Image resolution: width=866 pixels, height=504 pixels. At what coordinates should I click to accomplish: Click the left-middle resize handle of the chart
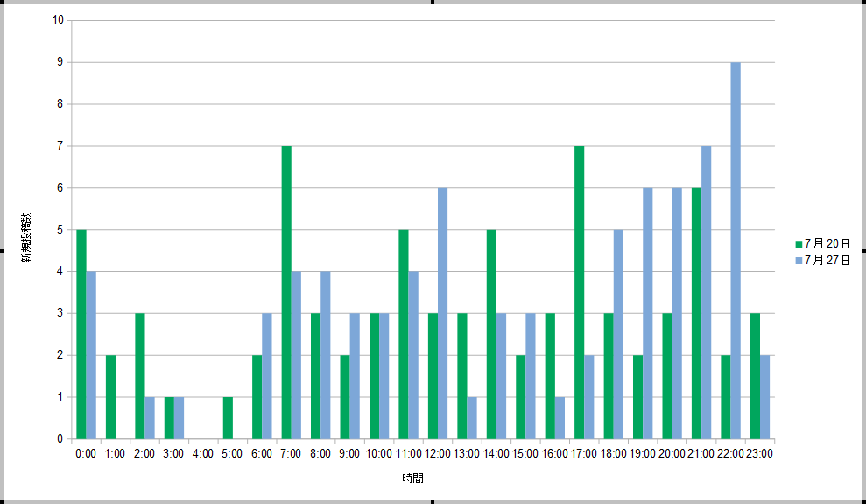click(x=3, y=251)
